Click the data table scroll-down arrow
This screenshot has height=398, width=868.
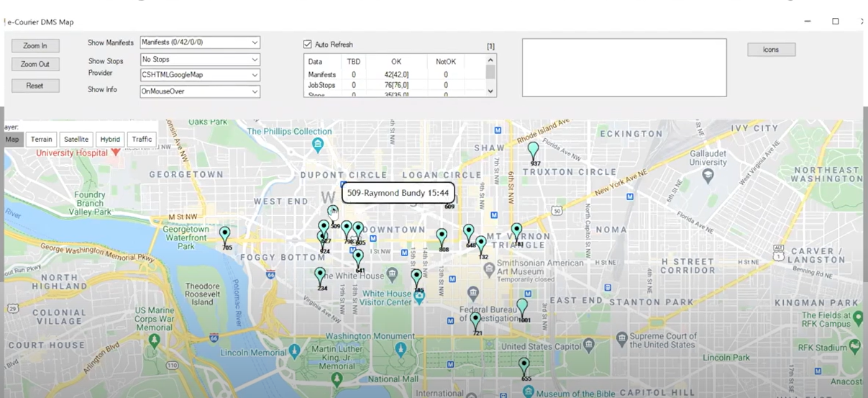(490, 91)
